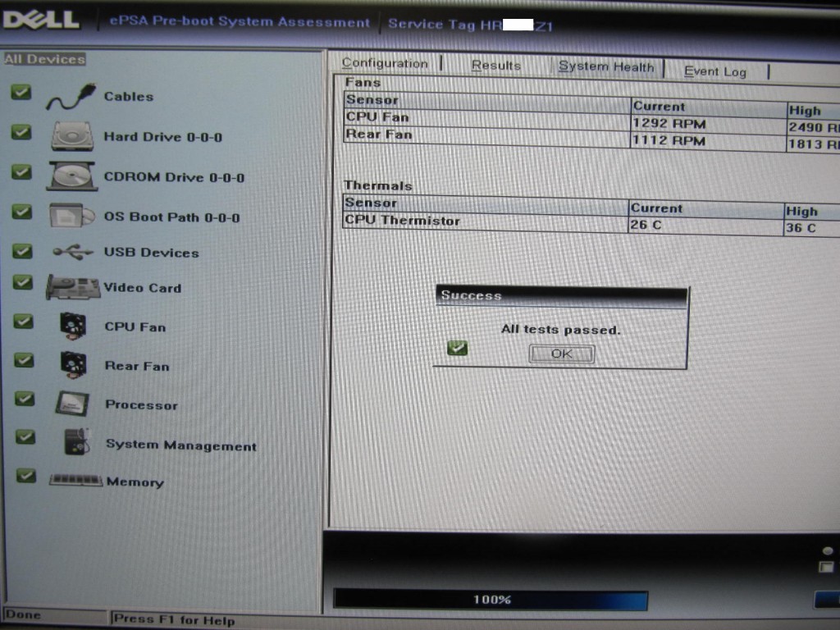The width and height of the screenshot is (840, 630).
Task: Click the Thermals section heading
Action: pos(377,185)
